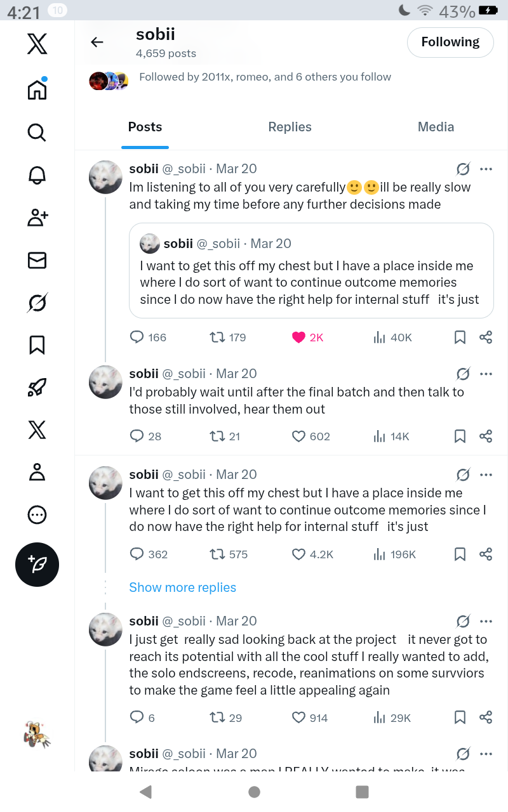This screenshot has width=508, height=812.
Task: Toggle the Following button for sobii
Action: click(450, 43)
